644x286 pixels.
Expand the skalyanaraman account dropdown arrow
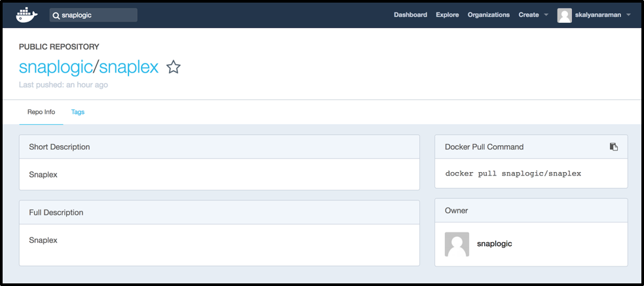pos(628,15)
